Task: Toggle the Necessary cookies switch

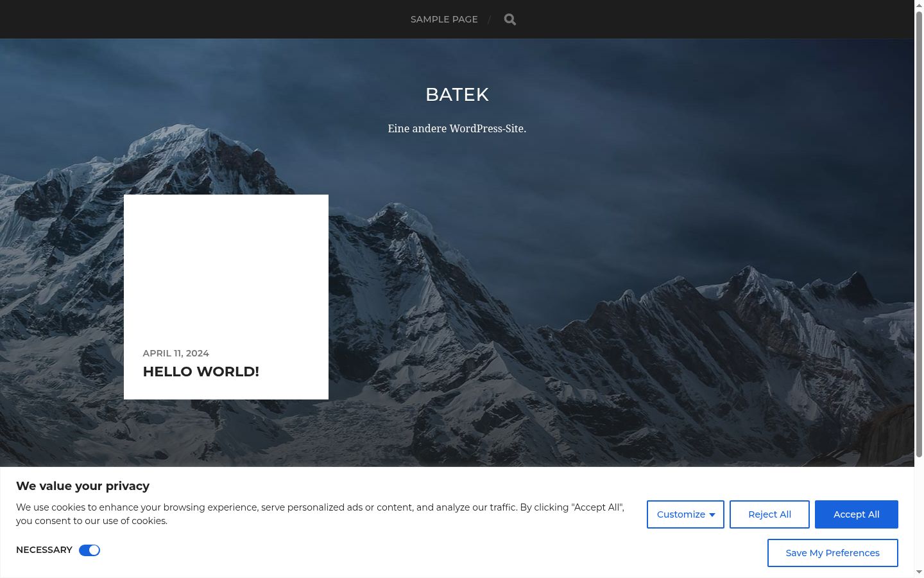Action: pos(89,550)
